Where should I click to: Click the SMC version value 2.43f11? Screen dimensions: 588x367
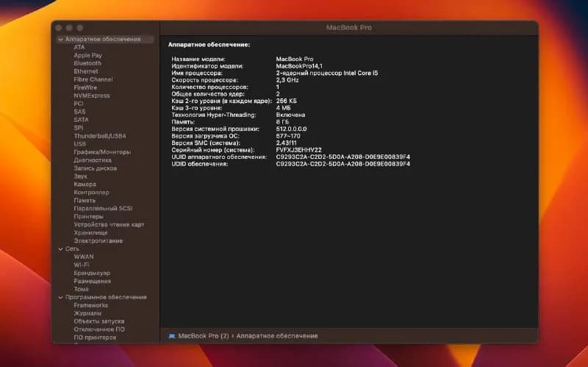coord(286,143)
